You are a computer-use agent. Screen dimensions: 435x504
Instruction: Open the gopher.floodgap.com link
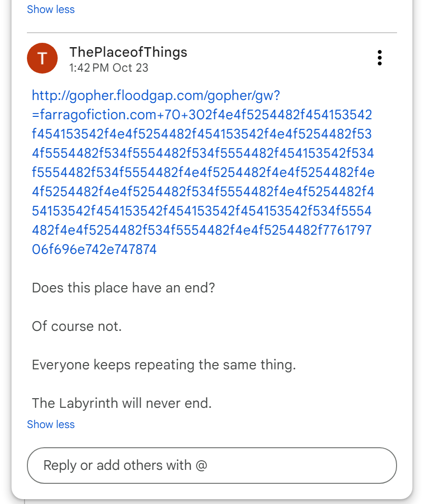click(156, 96)
